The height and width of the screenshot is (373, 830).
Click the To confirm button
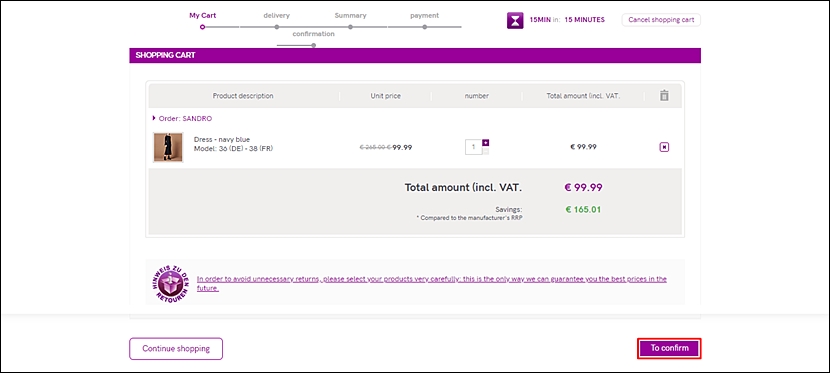tap(670, 349)
